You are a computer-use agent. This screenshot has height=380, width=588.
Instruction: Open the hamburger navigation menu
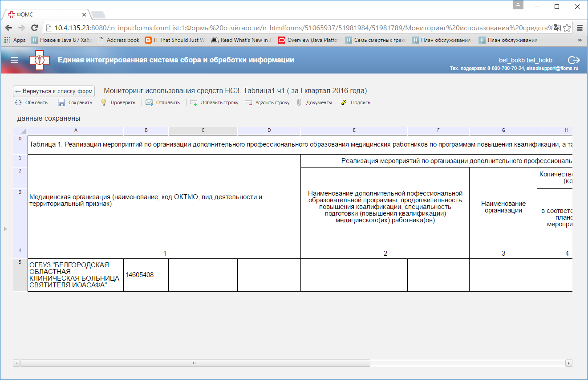14,60
